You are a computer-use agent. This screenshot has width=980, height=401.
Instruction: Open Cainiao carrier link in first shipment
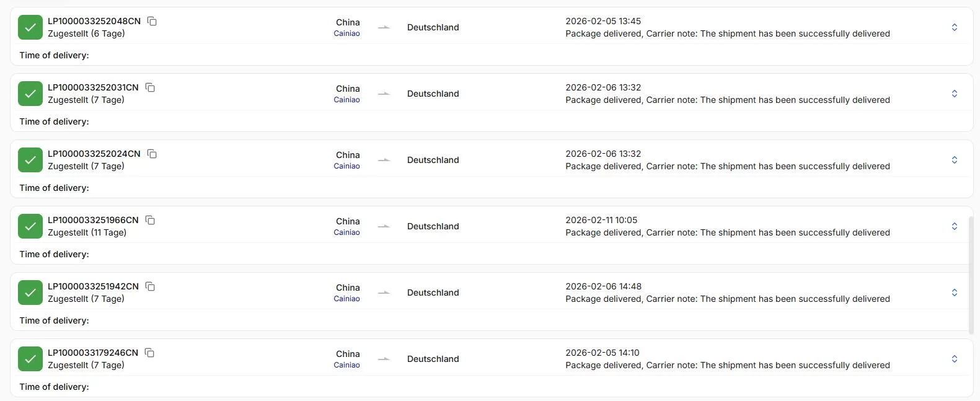pos(347,33)
